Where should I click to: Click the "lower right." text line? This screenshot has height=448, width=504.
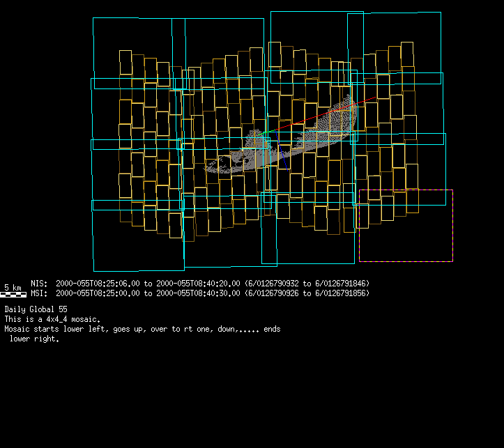[x=34, y=339]
